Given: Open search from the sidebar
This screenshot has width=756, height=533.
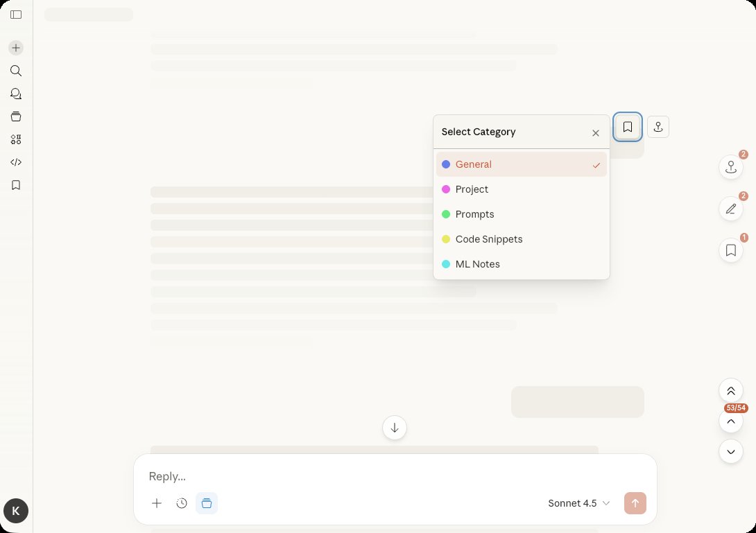Looking at the screenshot, I should [16, 71].
